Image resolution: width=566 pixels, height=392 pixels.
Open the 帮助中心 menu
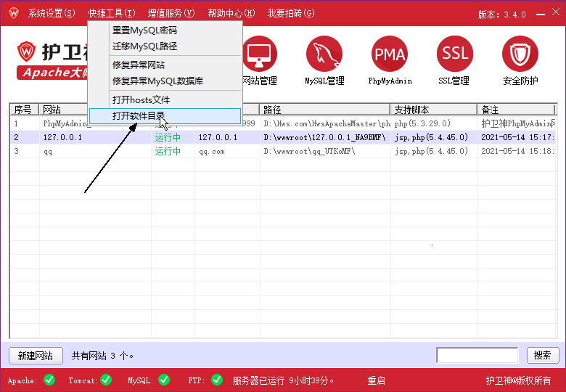click(x=231, y=14)
